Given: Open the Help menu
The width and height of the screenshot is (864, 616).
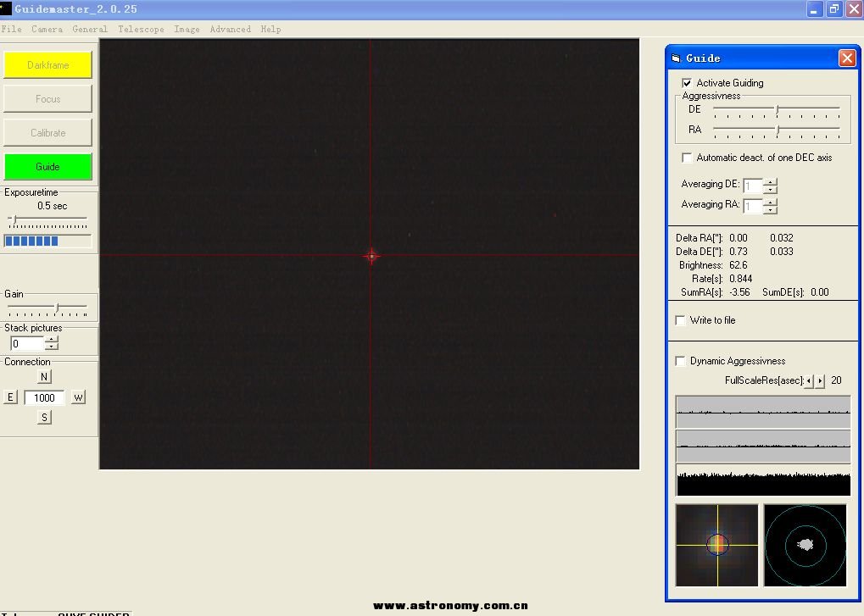Looking at the screenshot, I should (x=270, y=29).
